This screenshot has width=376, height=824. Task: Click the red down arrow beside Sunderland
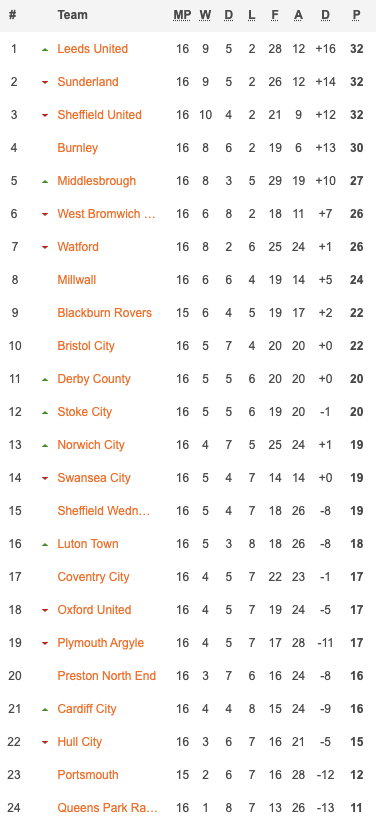point(45,83)
